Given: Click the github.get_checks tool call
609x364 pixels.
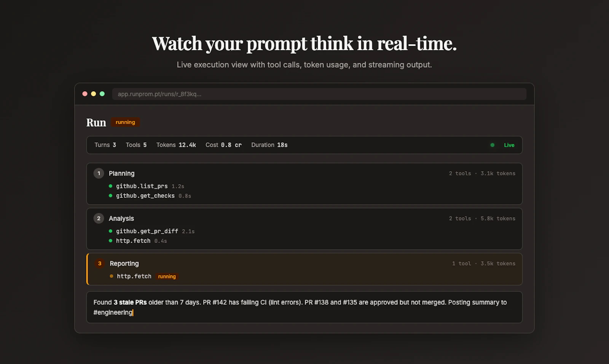Looking at the screenshot, I should click(x=145, y=196).
